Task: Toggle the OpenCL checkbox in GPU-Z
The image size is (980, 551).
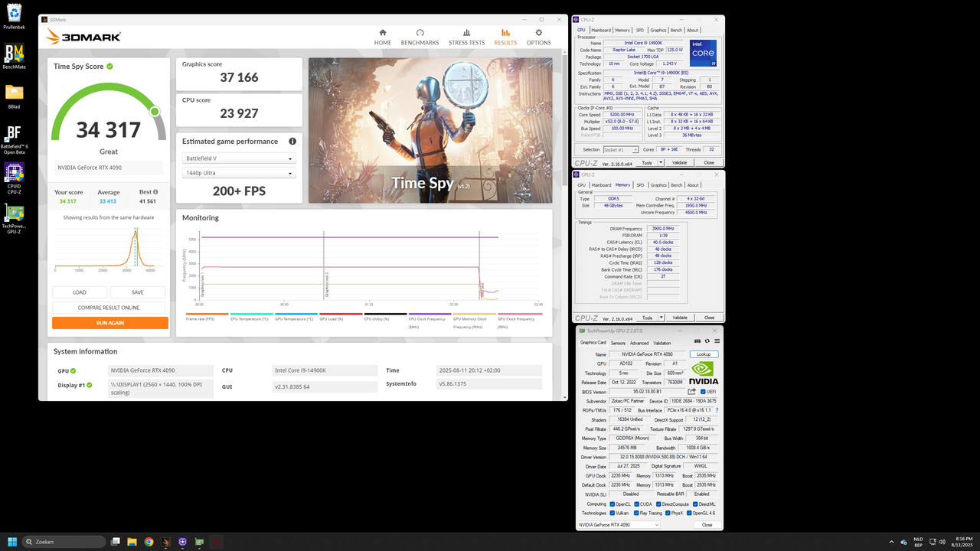Action: [612, 504]
